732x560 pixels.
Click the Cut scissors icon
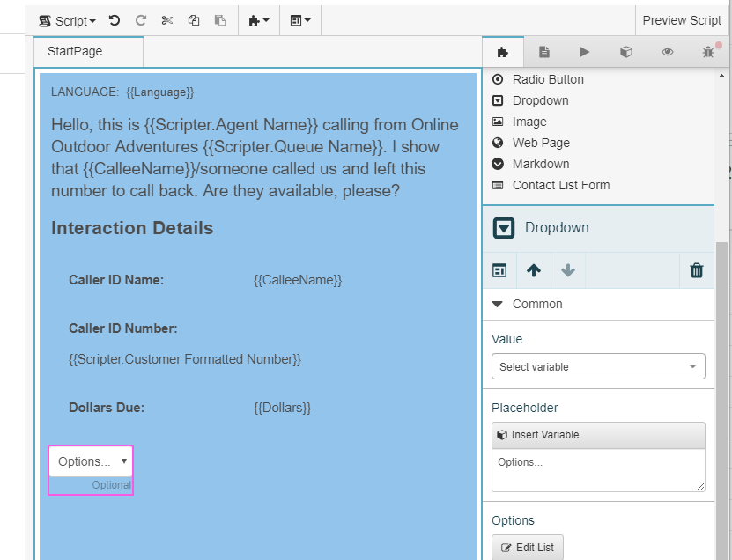[x=166, y=19]
